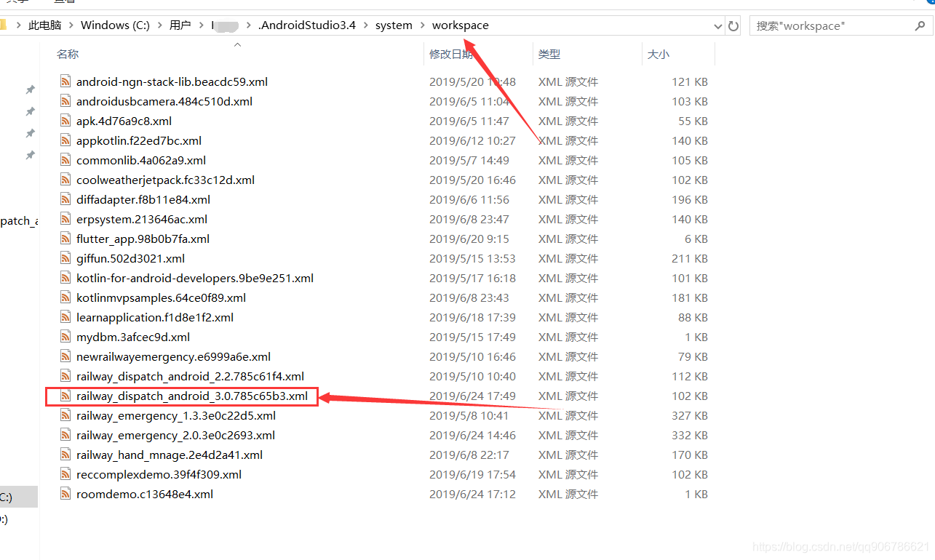935x560 pixels.
Task: Select file railway_hand_mnage.2e4d2a41.xml
Action: (170, 455)
